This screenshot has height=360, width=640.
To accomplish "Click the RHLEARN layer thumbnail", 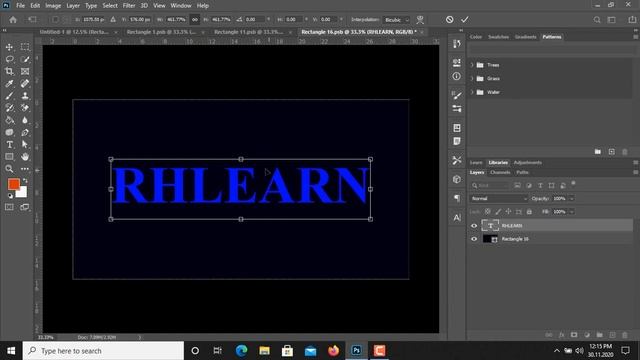I will coord(490,226).
